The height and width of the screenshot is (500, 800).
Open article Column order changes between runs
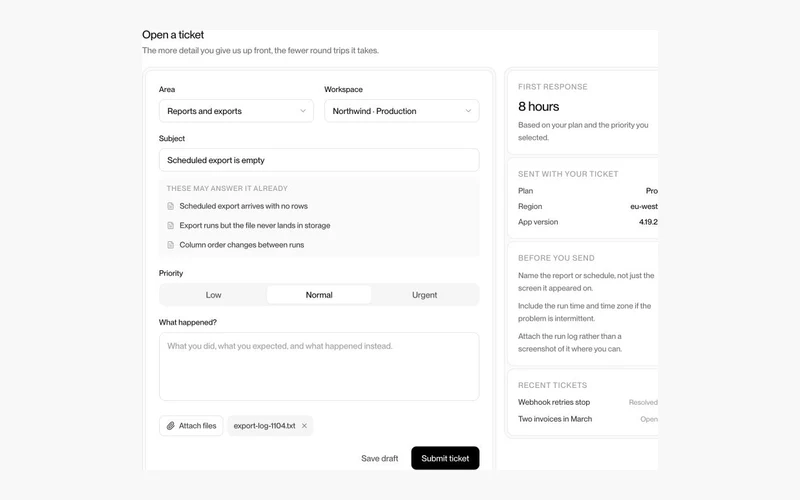pyautogui.click(x=241, y=245)
